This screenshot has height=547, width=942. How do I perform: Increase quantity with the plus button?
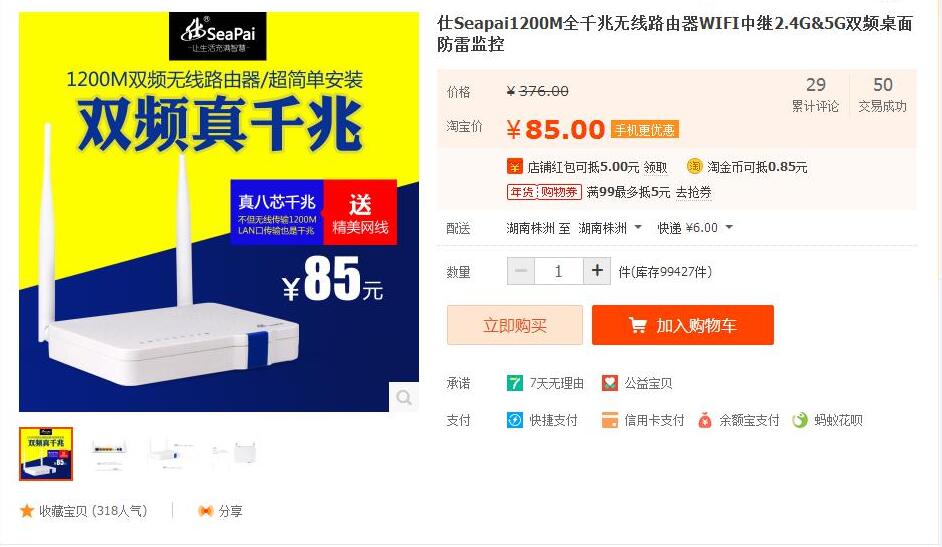click(x=597, y=271)
